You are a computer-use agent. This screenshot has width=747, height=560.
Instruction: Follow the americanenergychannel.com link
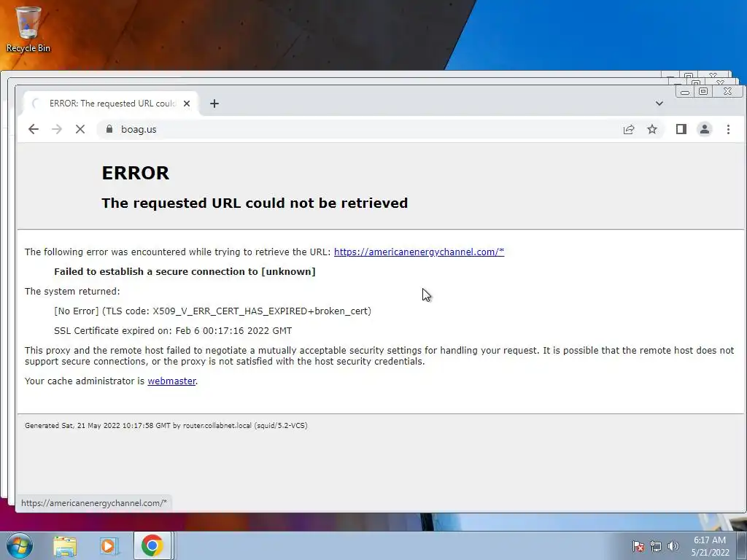(x=419, y=252)
